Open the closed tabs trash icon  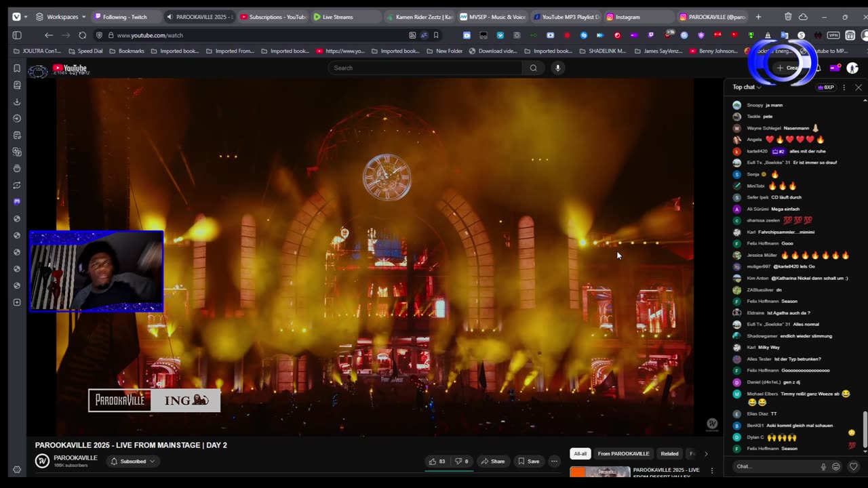tap(788, 17)
